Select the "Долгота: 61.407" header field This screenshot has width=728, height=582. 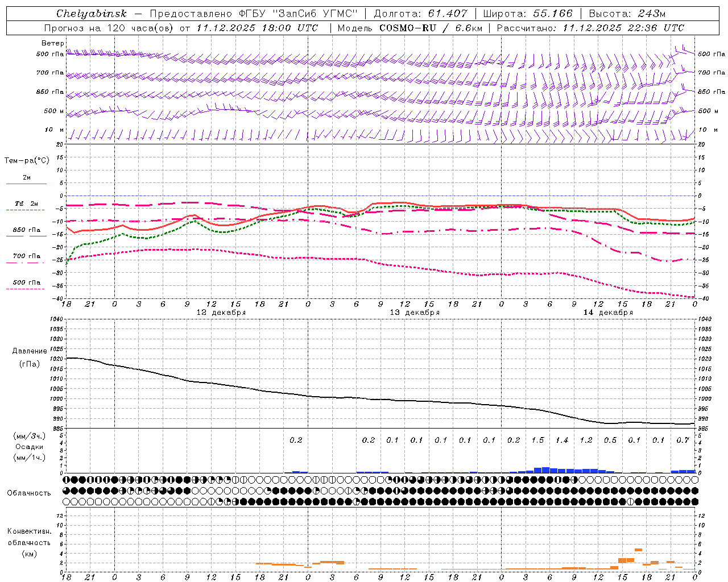[x=421, y=14]
